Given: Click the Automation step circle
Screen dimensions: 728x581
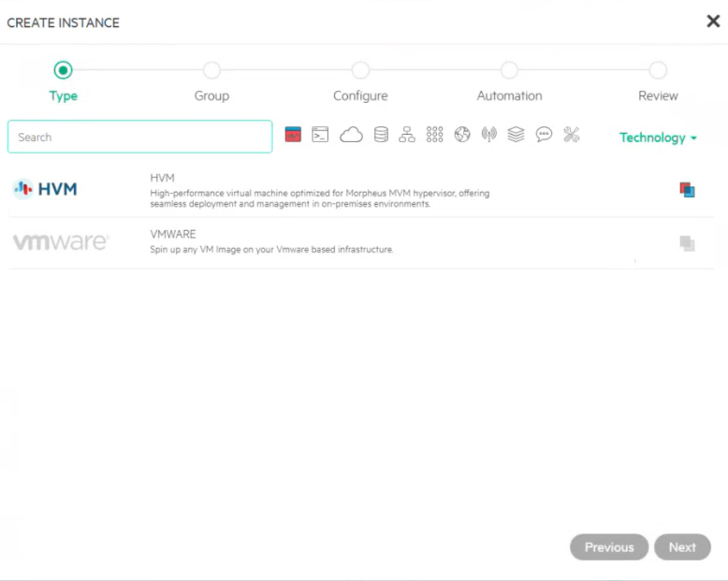Looking at the screenshot, I should (509, 70).
